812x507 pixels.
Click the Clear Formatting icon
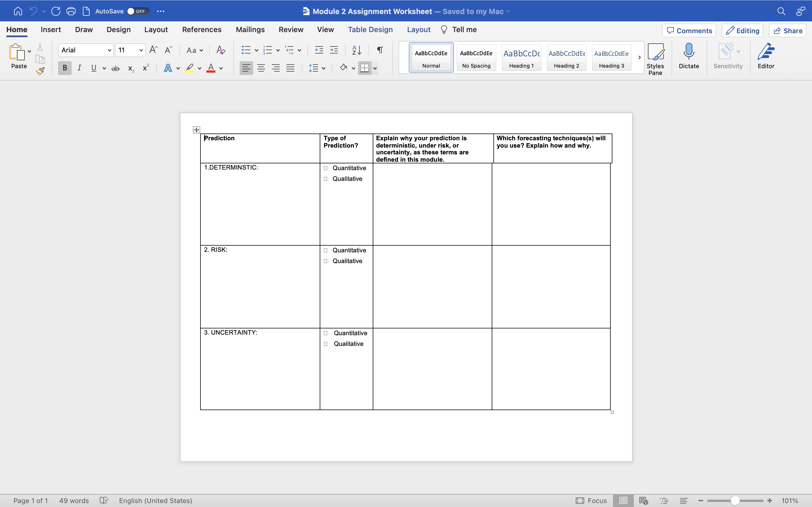(220, 50)
